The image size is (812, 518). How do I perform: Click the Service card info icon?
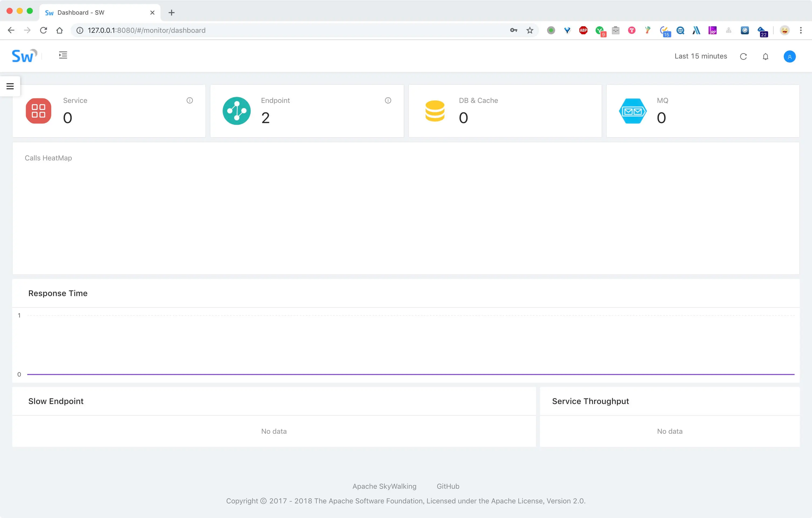click(190, 100)
